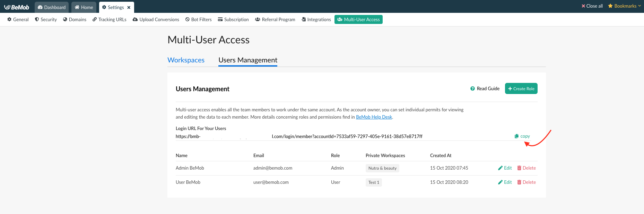Click pencil icon in Admin BeMob row
The width and height of the screenshot is (644, 214).
click(x=500, y=168)
